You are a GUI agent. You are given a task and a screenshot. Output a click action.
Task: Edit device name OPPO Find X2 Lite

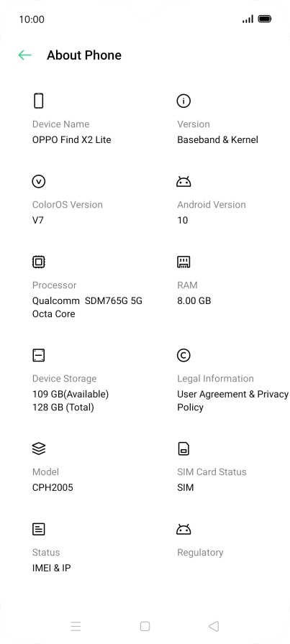click(x=71, y=139)
